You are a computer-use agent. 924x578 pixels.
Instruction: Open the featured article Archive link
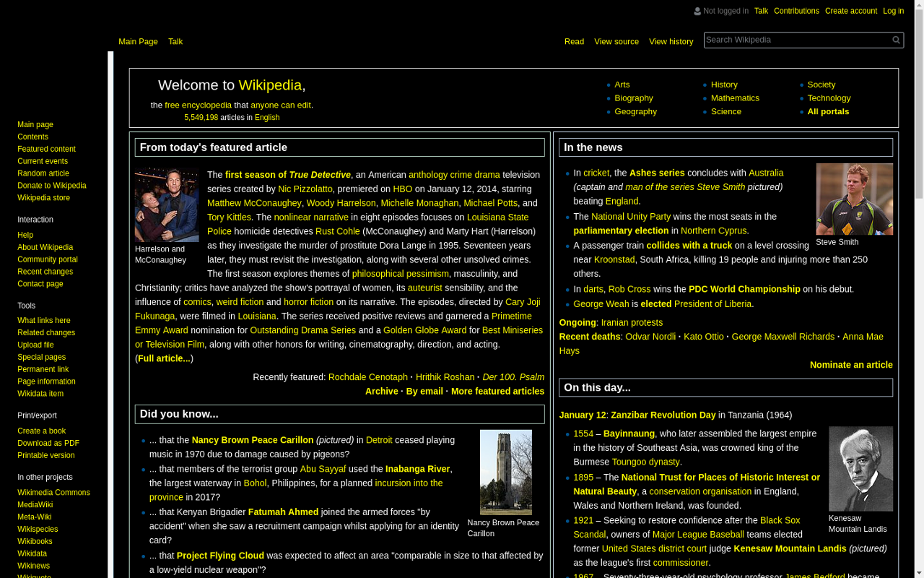point(382,391)
